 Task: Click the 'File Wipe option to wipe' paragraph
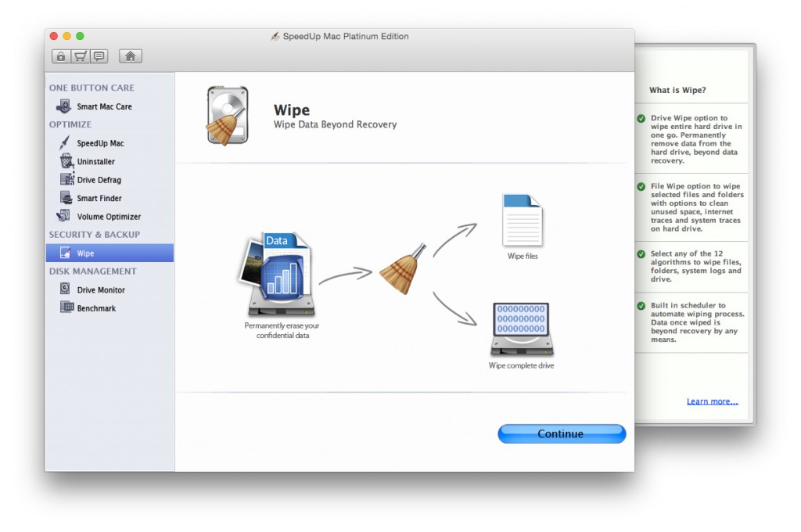pos(697,207)
